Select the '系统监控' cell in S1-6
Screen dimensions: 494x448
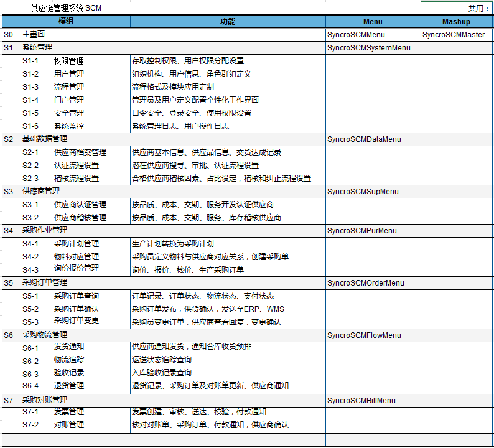[x=68, y=126]
